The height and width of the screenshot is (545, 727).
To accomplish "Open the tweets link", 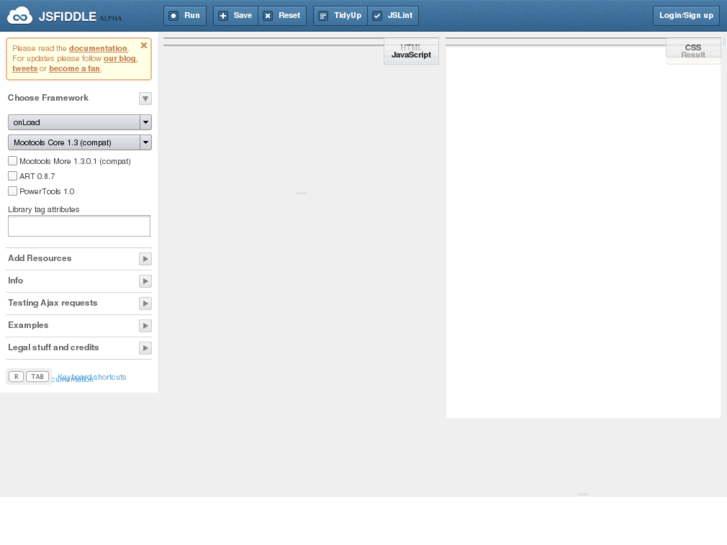I will 25,69.
